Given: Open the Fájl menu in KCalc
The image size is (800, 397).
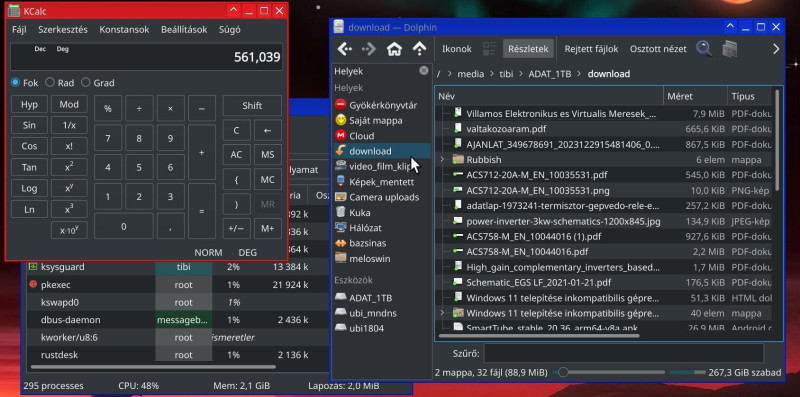Looking at the screenshot, I should pos(19,30).
